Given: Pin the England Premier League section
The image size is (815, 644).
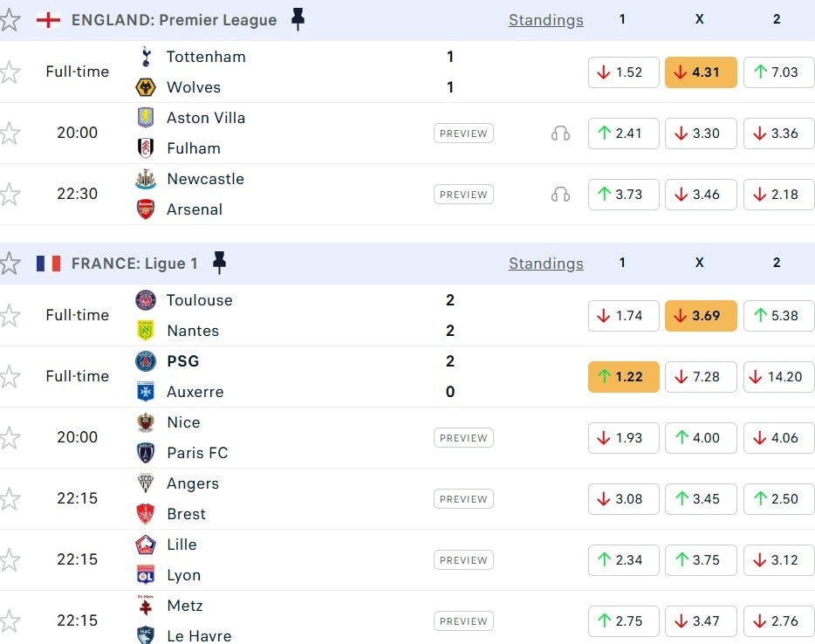Looking at the screenshot, I should pyautogui.click(x=298, y=19).
